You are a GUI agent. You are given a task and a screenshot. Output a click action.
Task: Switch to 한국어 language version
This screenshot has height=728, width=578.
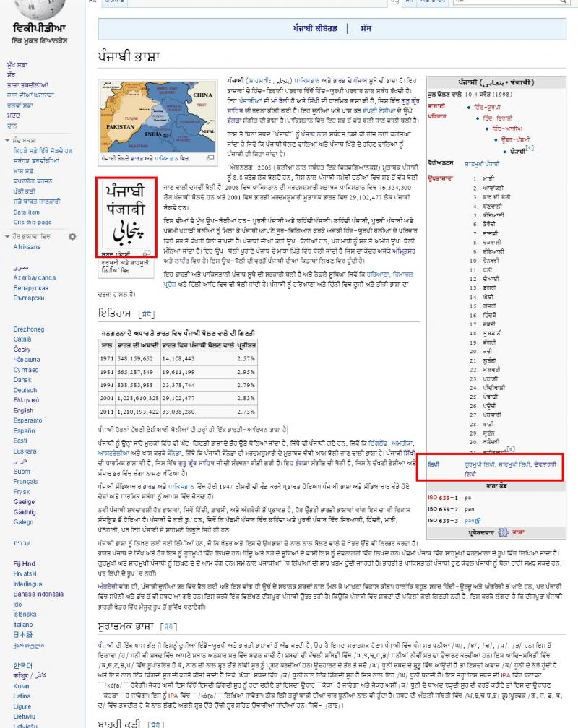click(23, 666)
